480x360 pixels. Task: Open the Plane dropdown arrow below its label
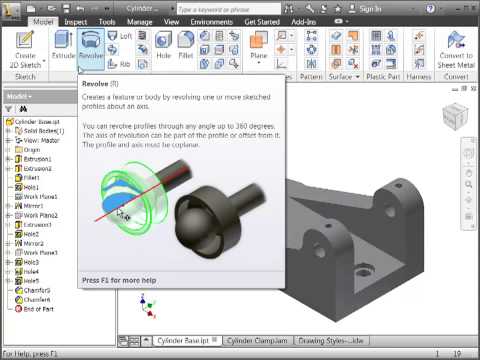[x=259, y=63]
